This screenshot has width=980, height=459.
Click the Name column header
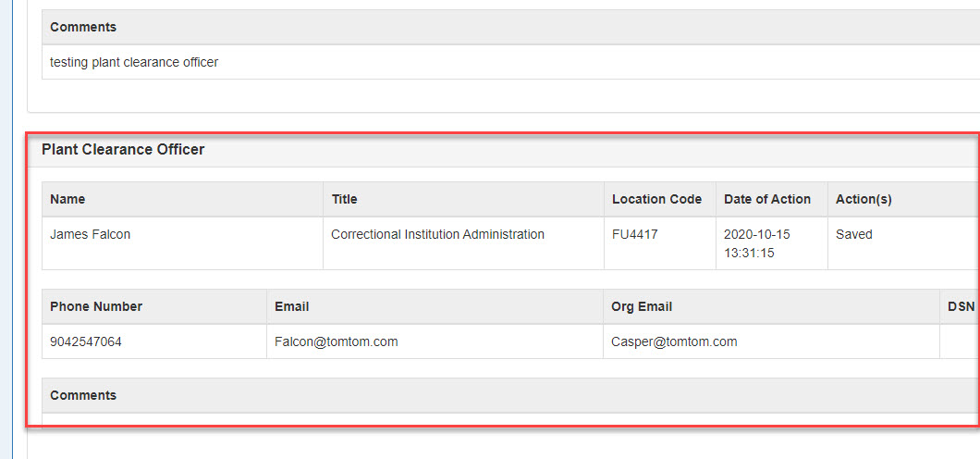point(67,199)
